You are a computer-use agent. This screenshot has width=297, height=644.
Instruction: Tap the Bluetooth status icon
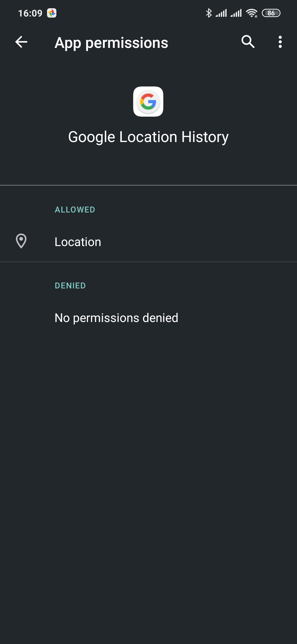click(209, 13)
